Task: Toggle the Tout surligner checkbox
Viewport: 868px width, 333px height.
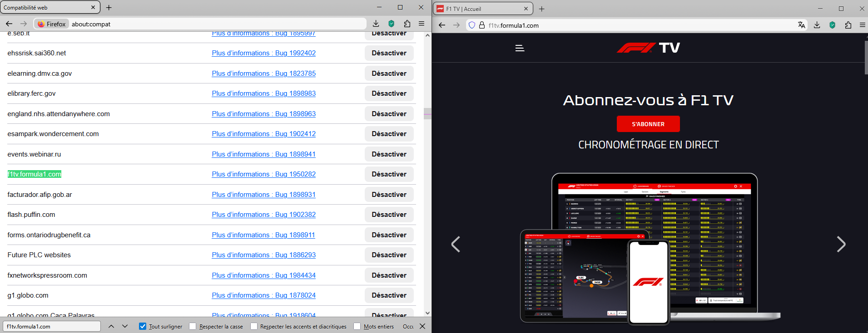Action: coord(143,326)
